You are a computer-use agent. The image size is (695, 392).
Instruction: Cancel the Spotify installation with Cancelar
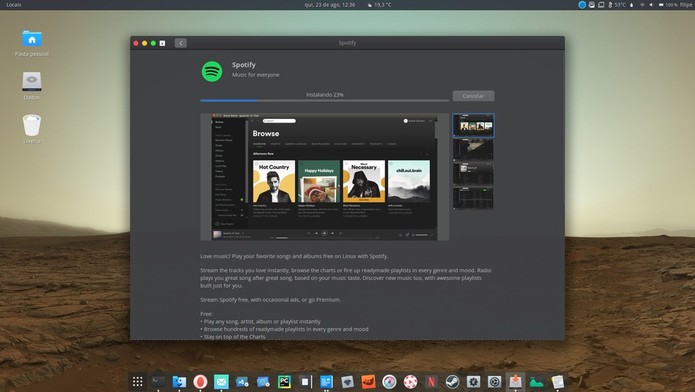pos(473,96)
